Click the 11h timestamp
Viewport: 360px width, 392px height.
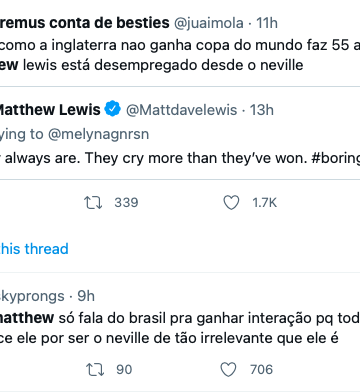click(267, 23)
